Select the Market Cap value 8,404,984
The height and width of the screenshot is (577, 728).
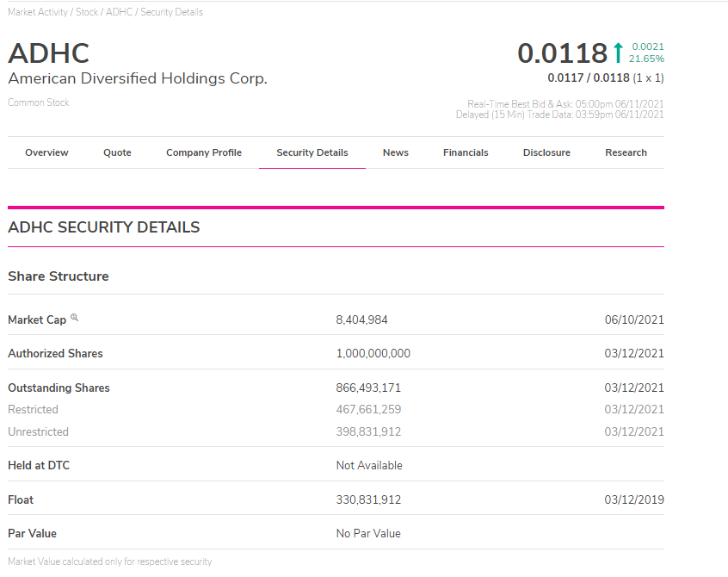pos(361,320)
